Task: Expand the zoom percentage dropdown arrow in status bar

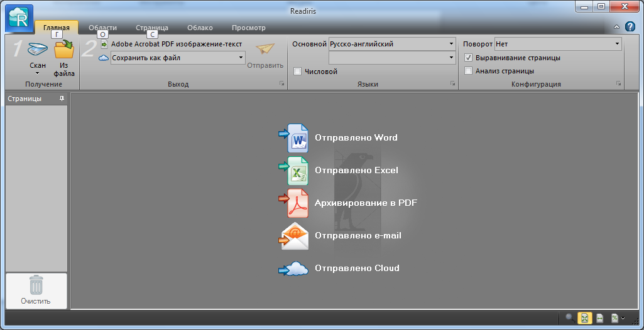Action: click(623, 318)
